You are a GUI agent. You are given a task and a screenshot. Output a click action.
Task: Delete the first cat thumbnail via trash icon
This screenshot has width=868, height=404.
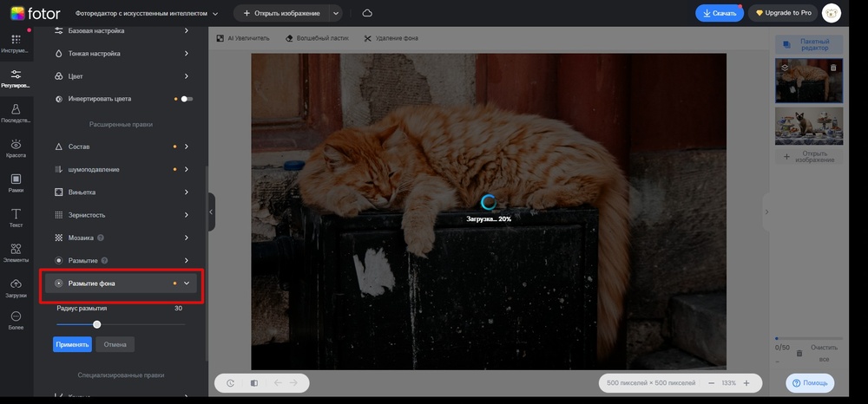(833, 67)
